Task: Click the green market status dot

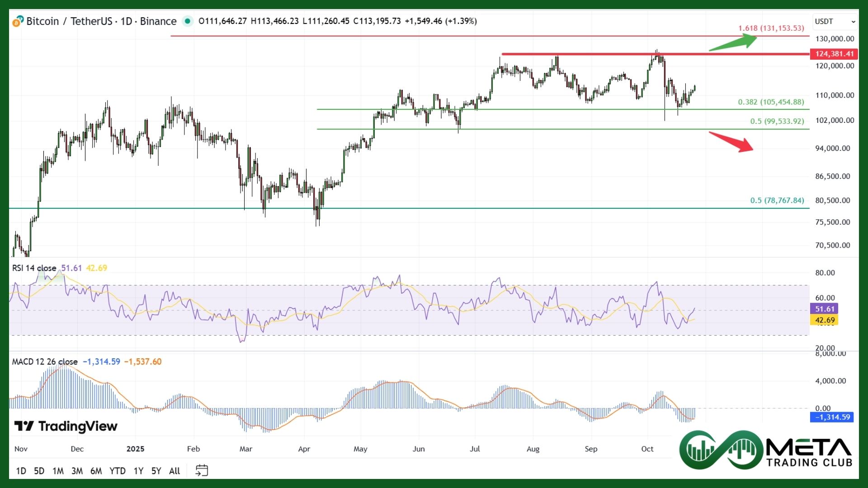Action: tap(187, 21)
